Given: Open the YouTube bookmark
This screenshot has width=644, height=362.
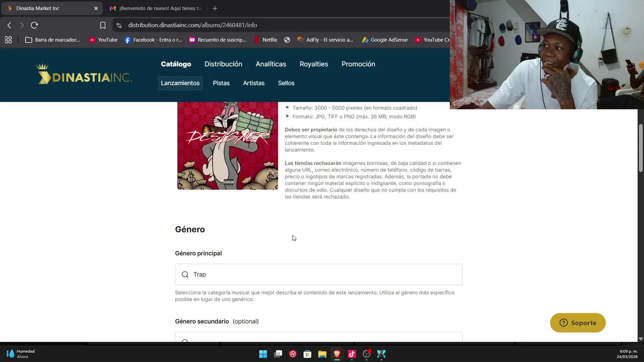Looking at the screenshot, I should [x=103, y=40].
